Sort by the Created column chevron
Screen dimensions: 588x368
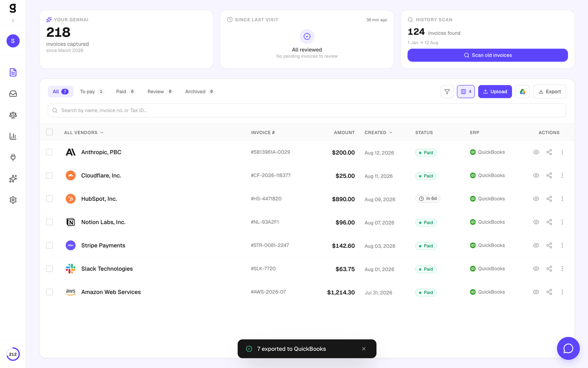391,132
